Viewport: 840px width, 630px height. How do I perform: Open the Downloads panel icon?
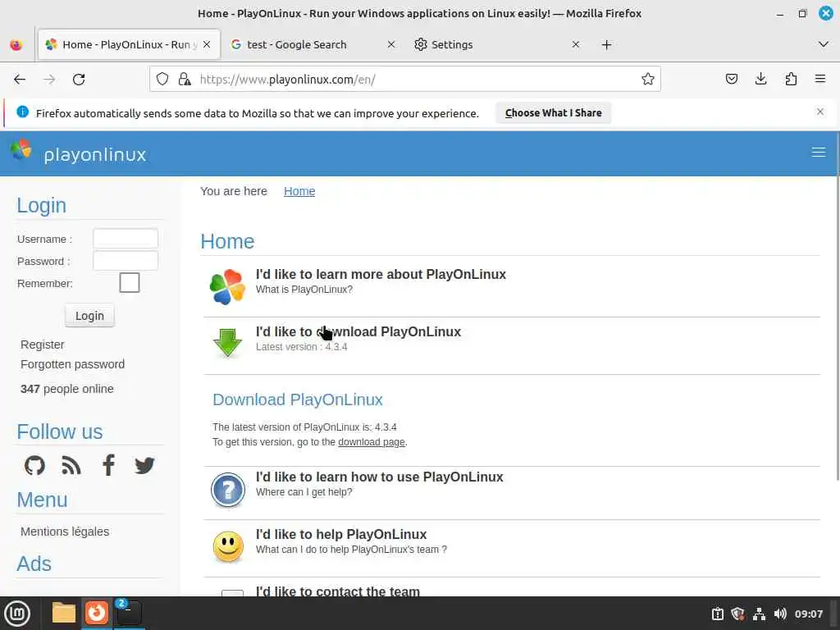click(x=760, y=80)
